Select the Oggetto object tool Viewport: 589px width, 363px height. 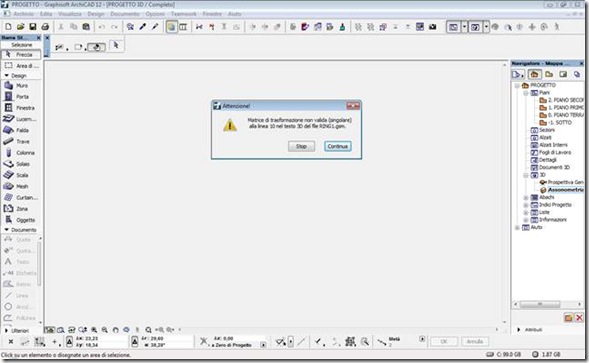(21, 220)
